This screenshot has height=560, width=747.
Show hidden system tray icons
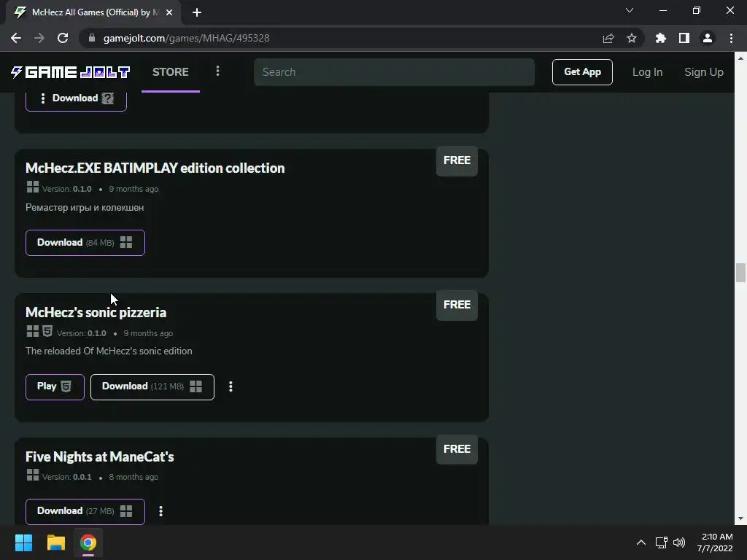pos(641,542)
